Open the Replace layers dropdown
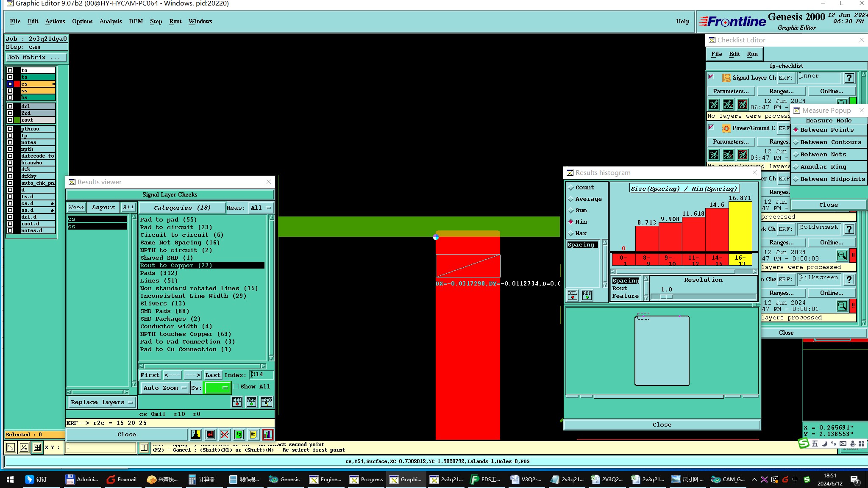868x488 pixels. (102, 402)
